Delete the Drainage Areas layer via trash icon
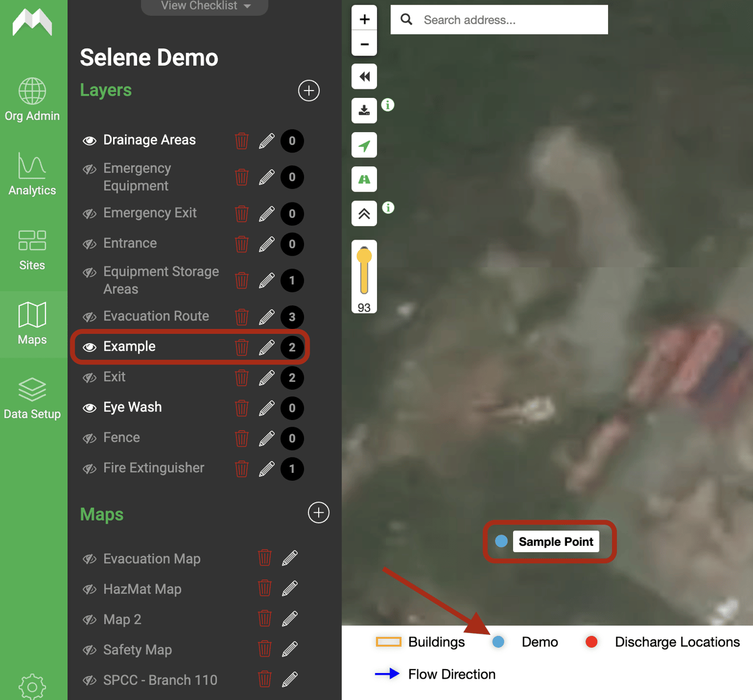Image resolution: width=753 pixels, height=700 pixels. pos(242,141)
